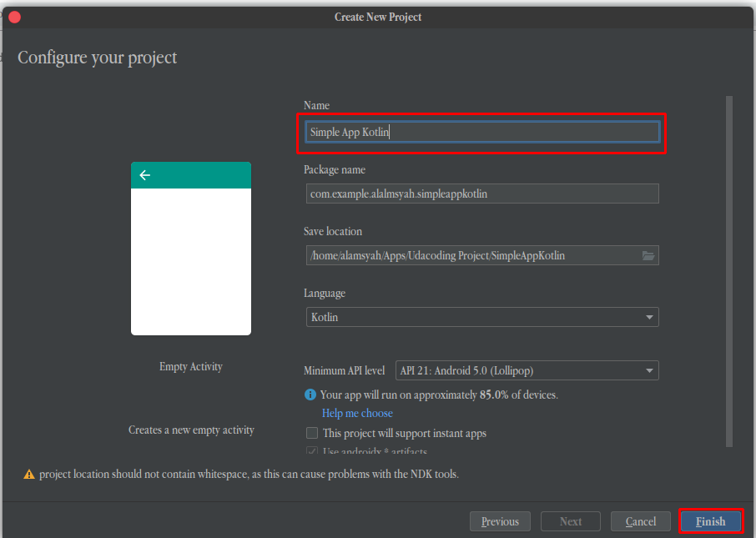Click the 'Configure your project' heading
Viewport: 756px width, 538px height.
pos(98,58)
